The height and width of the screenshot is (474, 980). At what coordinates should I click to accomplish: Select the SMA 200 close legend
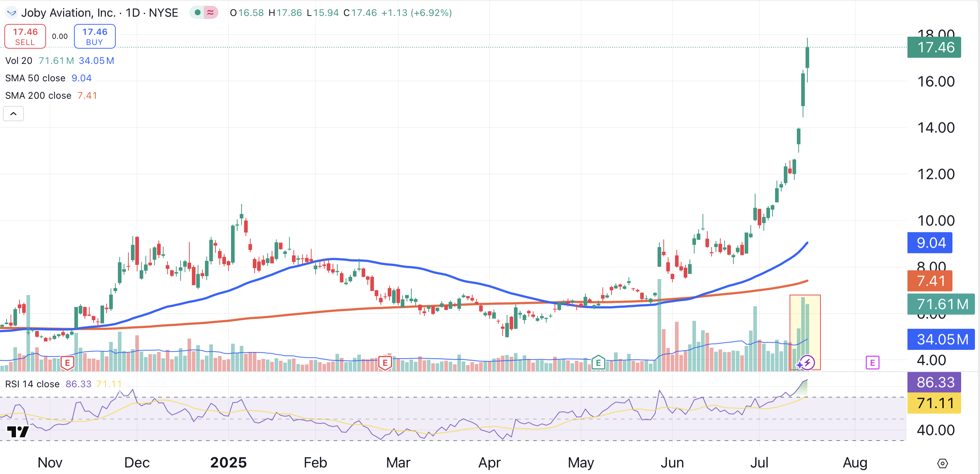pos(38,95)
